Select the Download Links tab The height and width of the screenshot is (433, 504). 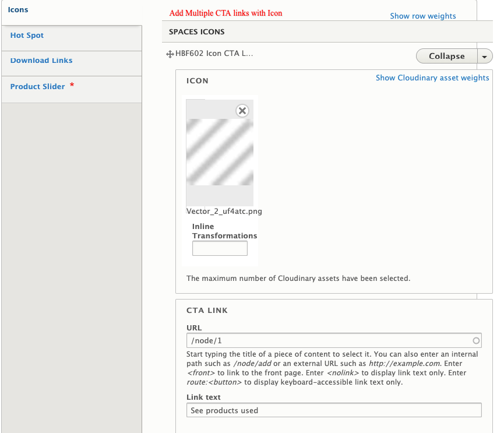41,61
